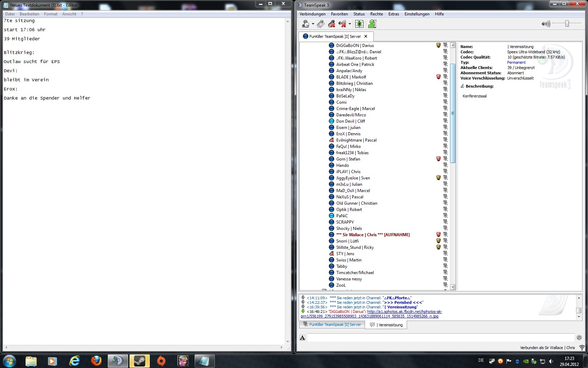Click the yellow shield badge next to DiGGaBoON
The image size is (588, 368).
tap(438, 45)
